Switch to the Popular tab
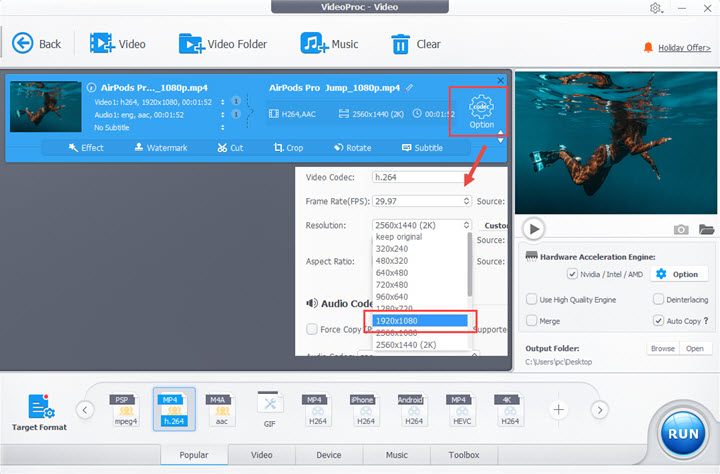This screenshot has width=720, height=474. 194,455
